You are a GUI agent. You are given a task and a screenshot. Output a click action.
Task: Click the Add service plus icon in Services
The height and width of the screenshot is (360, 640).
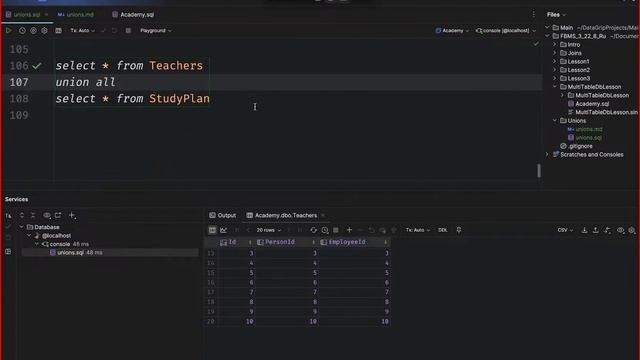click(x=72, y=216)
